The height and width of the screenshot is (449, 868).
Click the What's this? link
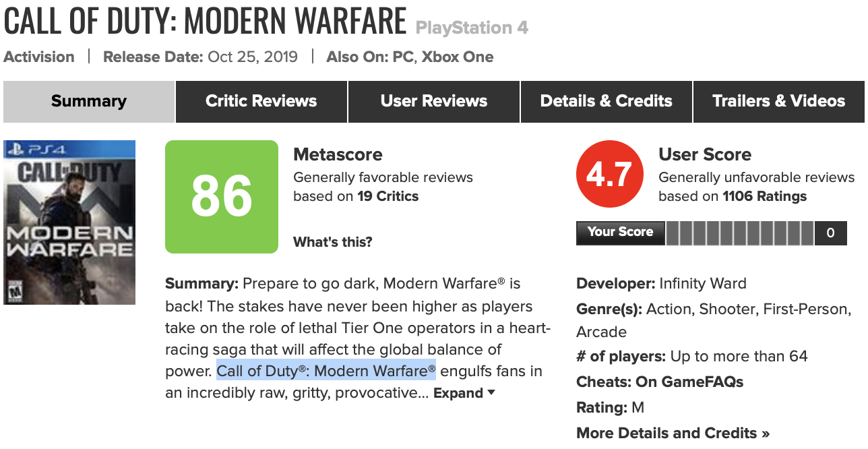[x=333, y=242]
